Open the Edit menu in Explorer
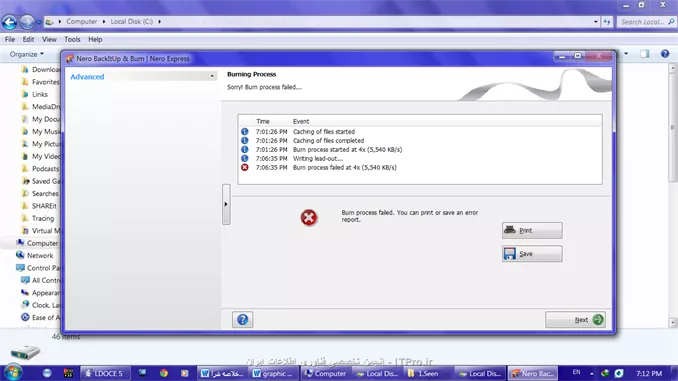The image size is (678, 381). (29, 39)
